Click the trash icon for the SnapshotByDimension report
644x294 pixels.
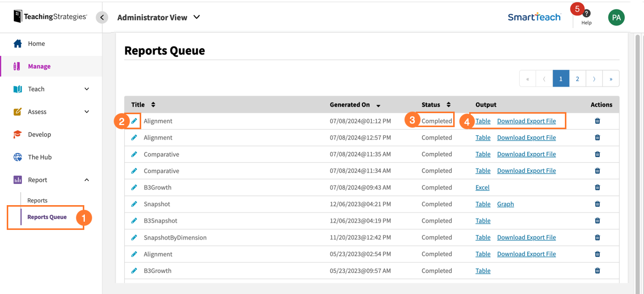click(597, 237)
